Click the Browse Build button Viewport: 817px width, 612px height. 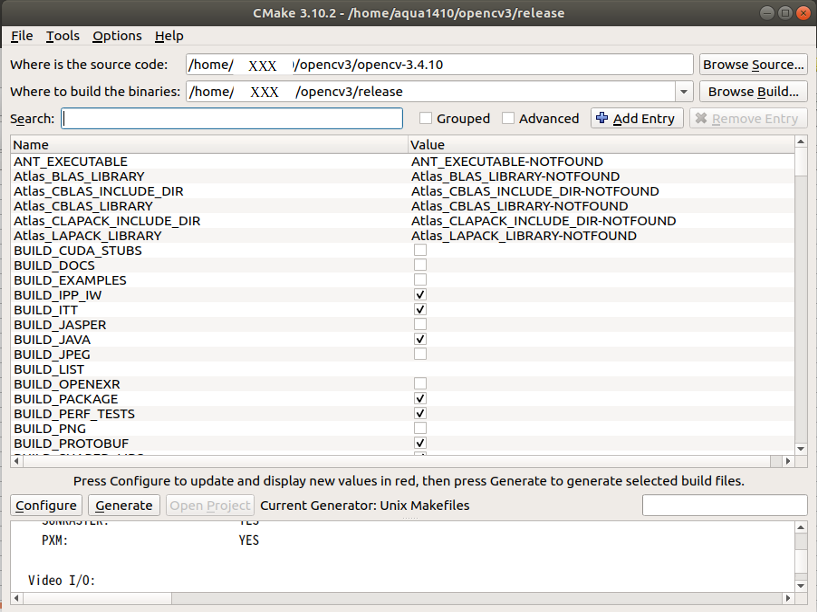coord(753,92)
